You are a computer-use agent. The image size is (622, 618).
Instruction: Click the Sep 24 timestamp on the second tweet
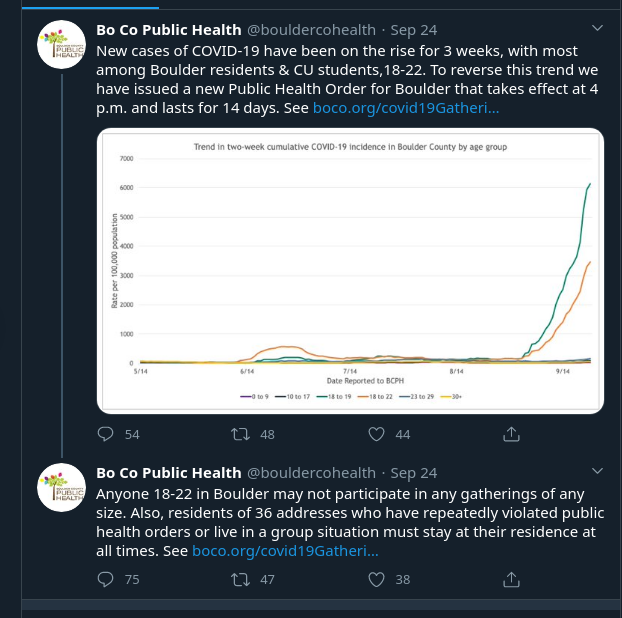[x=414, y=472]
